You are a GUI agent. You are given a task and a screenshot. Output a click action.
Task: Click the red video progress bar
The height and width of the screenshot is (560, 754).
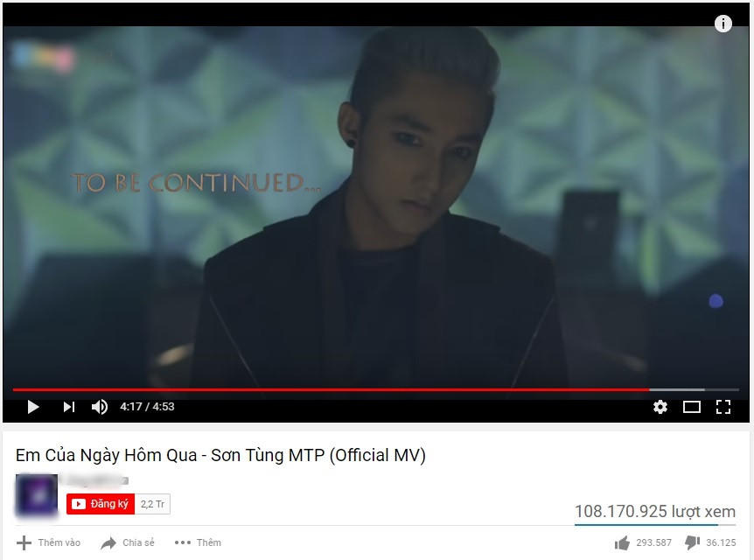331,389
